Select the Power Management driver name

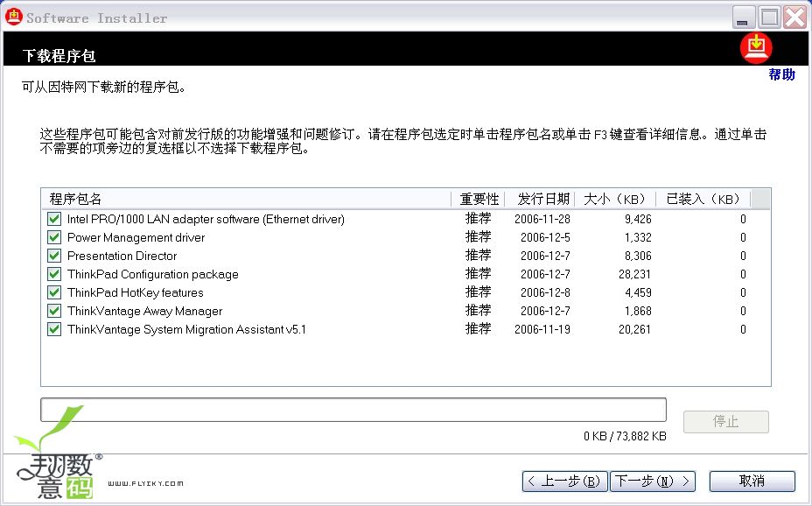click(x=136, y=238)
